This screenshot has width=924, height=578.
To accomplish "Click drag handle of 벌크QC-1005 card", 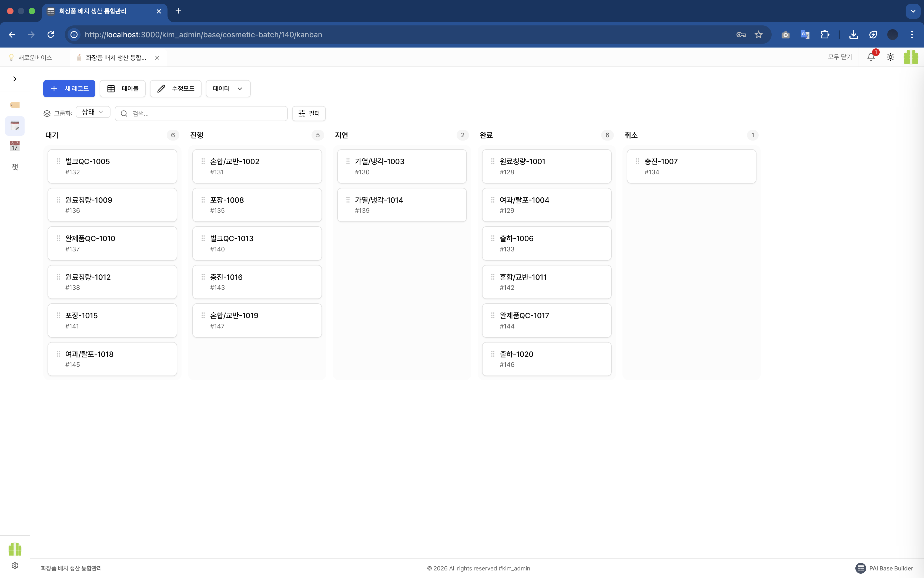I will pyautogui.click(x=58, y=161).
